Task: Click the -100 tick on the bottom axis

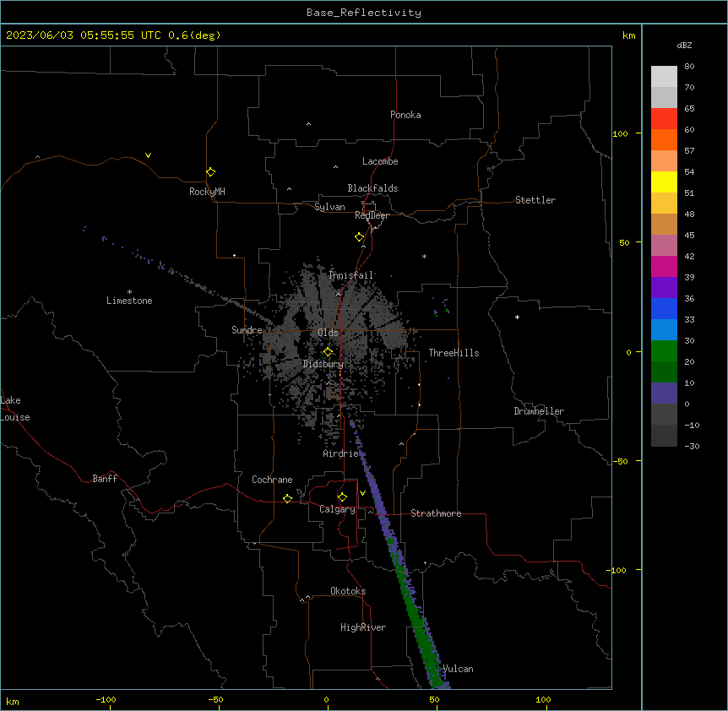Action: 106,699
